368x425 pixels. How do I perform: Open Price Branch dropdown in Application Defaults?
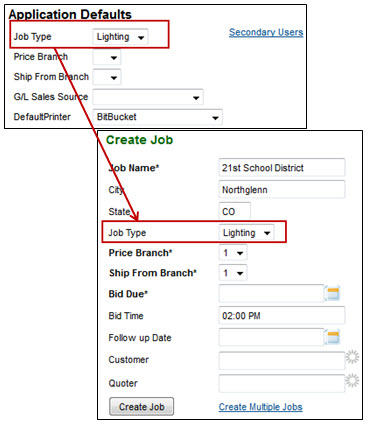[x=107, y=57]
